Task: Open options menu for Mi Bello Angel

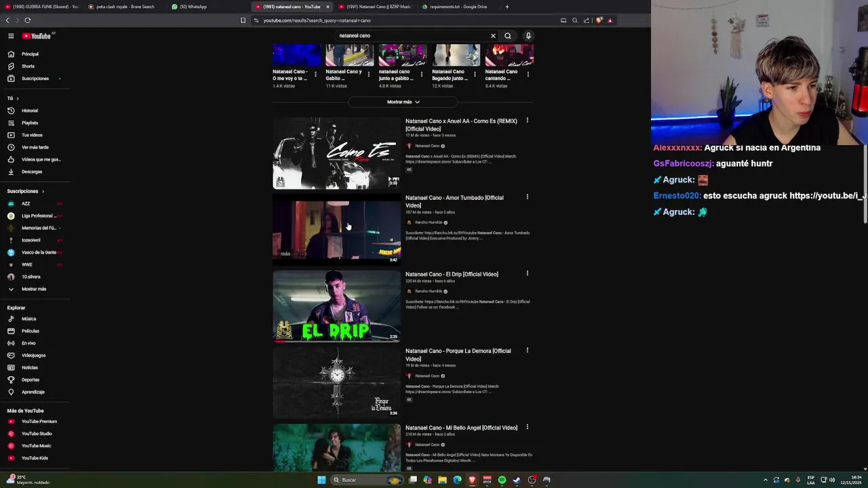Action: click(x=528, y=427)
